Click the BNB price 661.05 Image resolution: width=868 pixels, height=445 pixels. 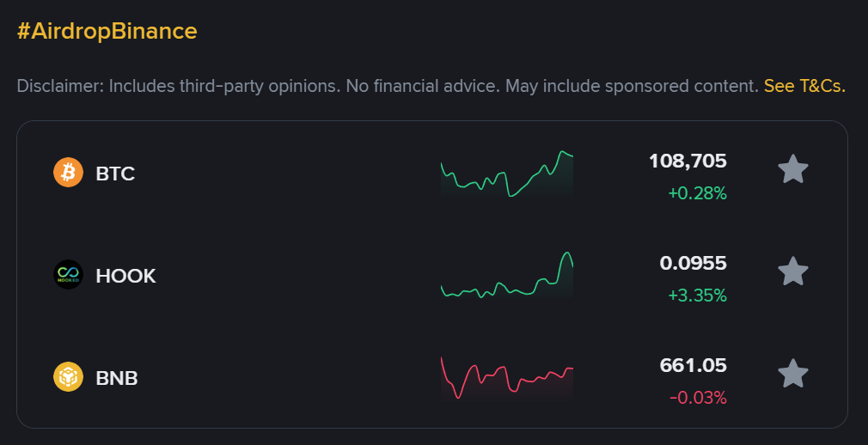693,365
